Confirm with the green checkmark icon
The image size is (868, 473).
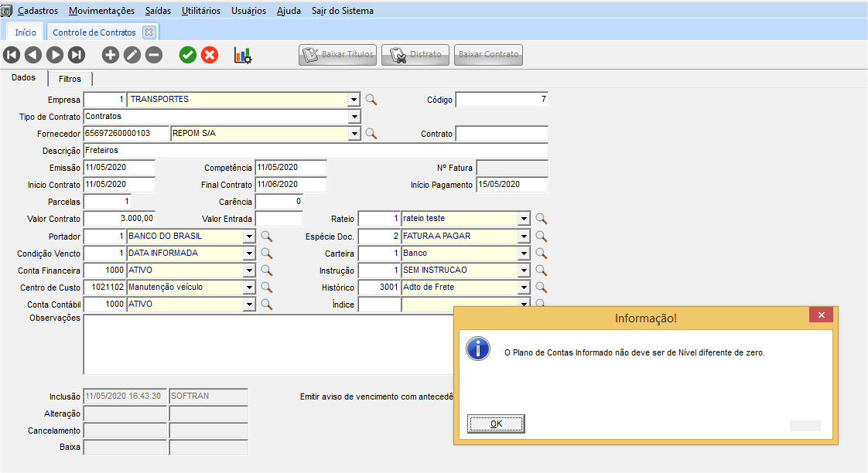coord(188,55)
